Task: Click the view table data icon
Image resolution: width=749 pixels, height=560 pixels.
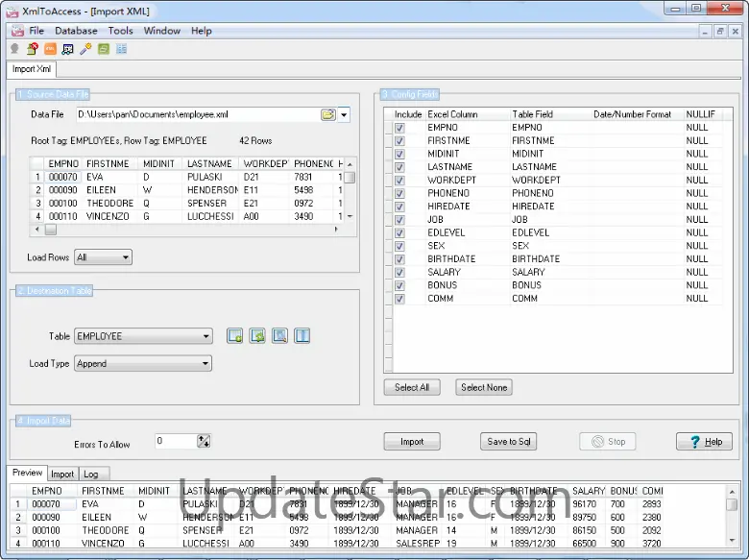Action: pos(280,336)
